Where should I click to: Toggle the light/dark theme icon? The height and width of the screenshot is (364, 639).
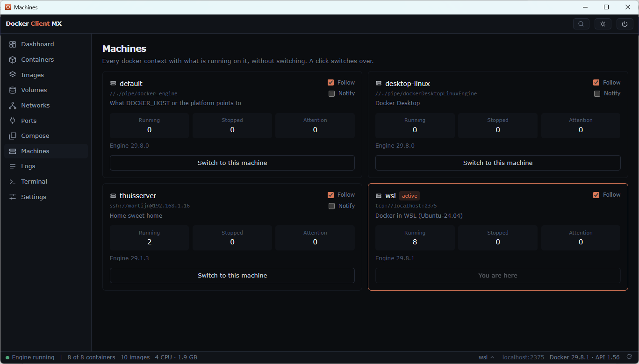[603, 24]
